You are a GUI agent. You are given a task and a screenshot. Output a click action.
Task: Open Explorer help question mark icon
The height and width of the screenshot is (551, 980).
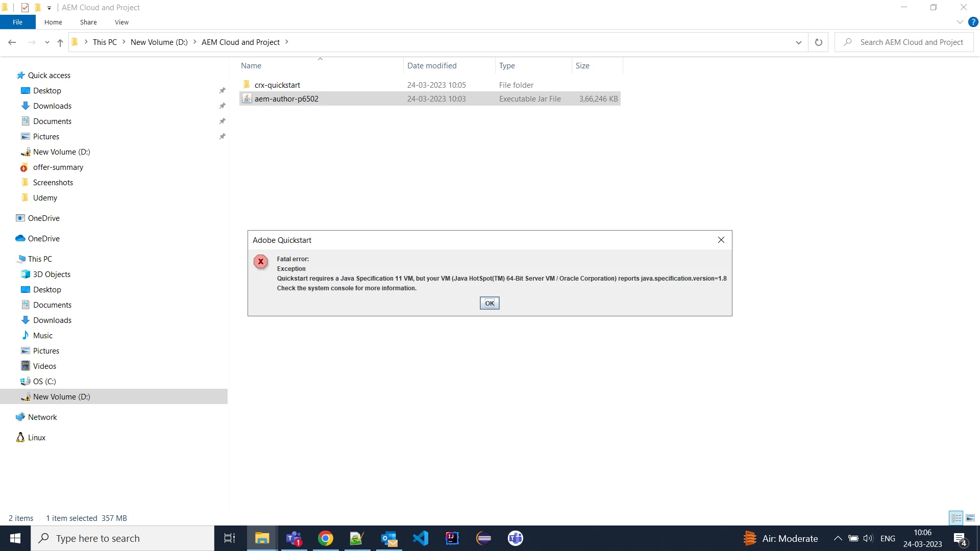click(973, 22)
